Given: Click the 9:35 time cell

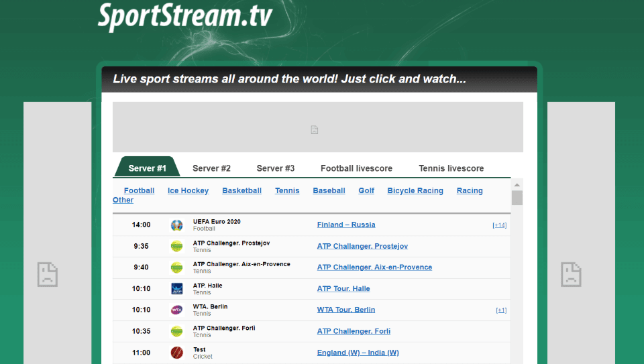Looking at the screenshot, I should (x=142, y=246).
